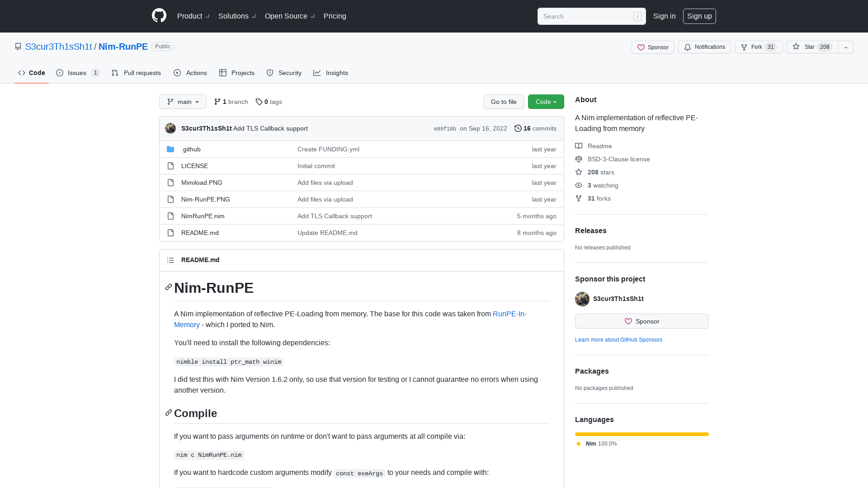Open the Pricing page
Screen dimensions: 868x488
(x=335, y=16)
